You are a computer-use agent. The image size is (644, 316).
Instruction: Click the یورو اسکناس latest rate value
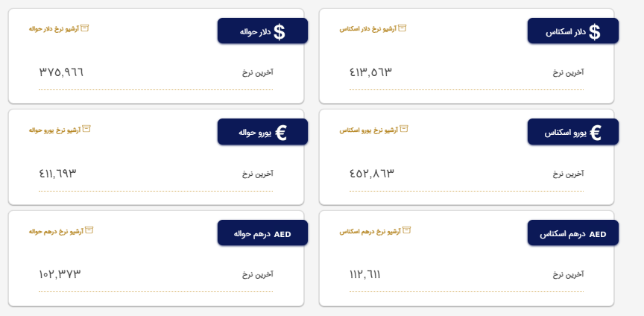[371, 174]
